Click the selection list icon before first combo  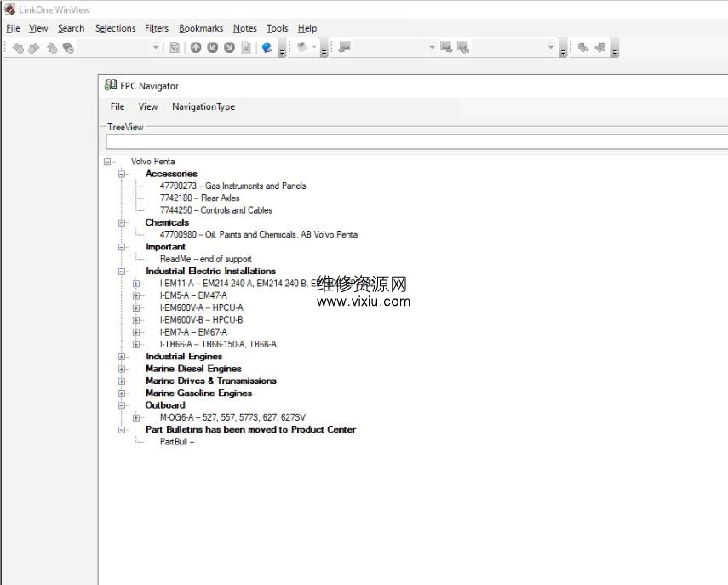point(345,47)
